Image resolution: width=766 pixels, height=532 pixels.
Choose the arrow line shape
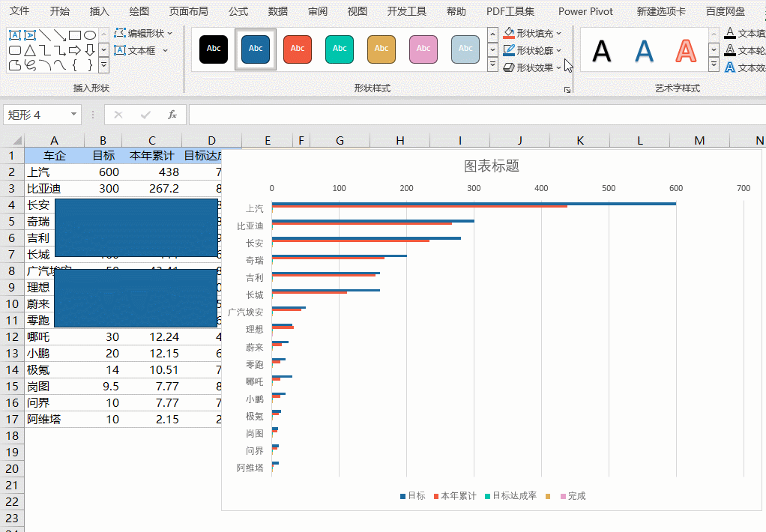60,35
